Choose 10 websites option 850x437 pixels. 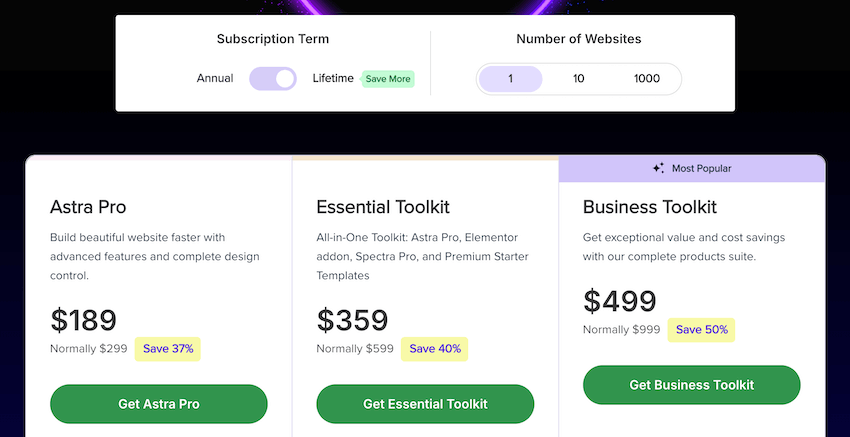(x=579, y=79)
